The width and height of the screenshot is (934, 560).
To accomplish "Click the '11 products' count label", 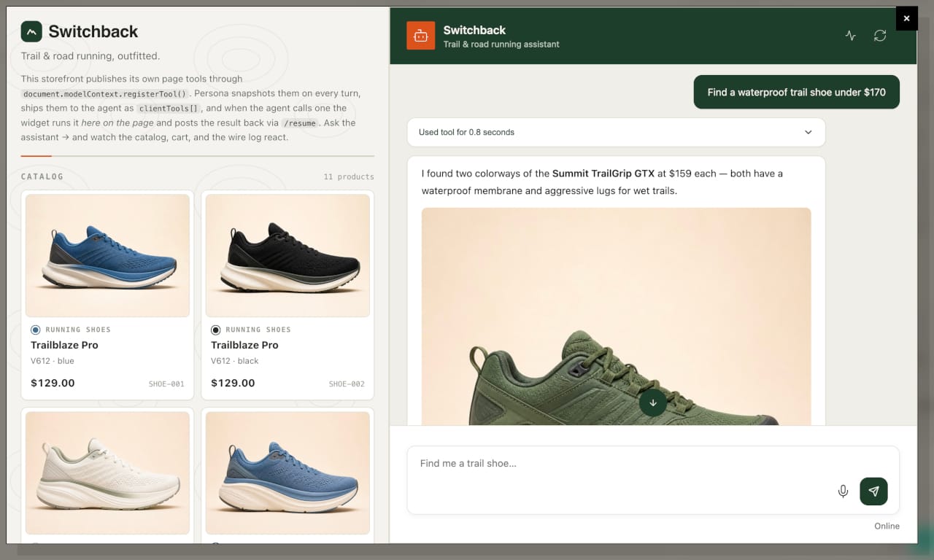I will [x=349, y=176].
